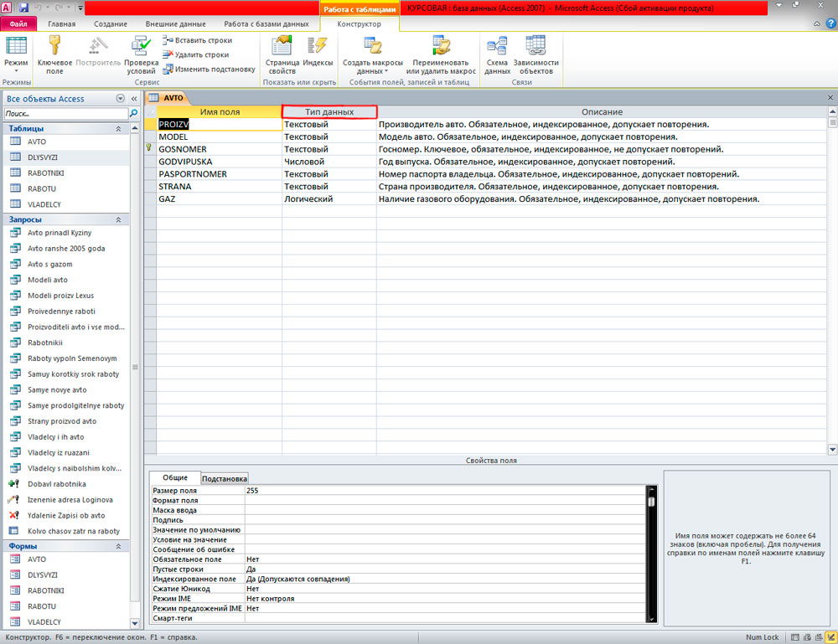Click the PASPORTNOMER field name cell
This screenshot has width=838, height=644.
coord(219,174)
